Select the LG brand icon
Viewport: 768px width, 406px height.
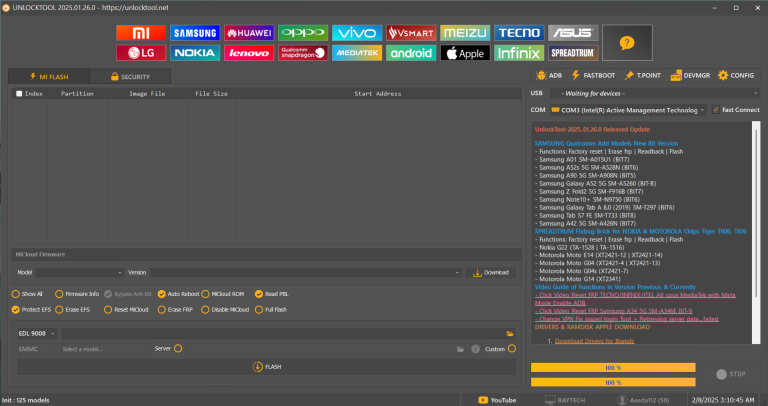tap(141, 53)
